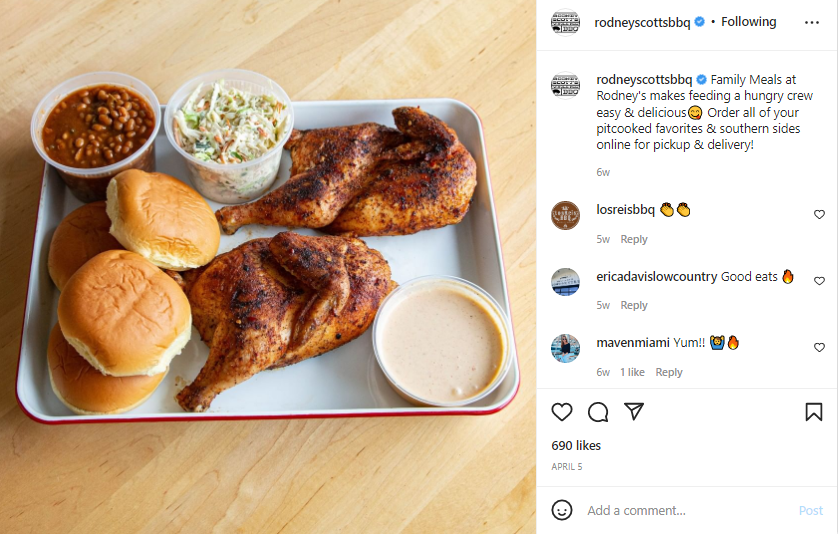Open rodneyscottsbbq profile picture in header

click(565, 22)
